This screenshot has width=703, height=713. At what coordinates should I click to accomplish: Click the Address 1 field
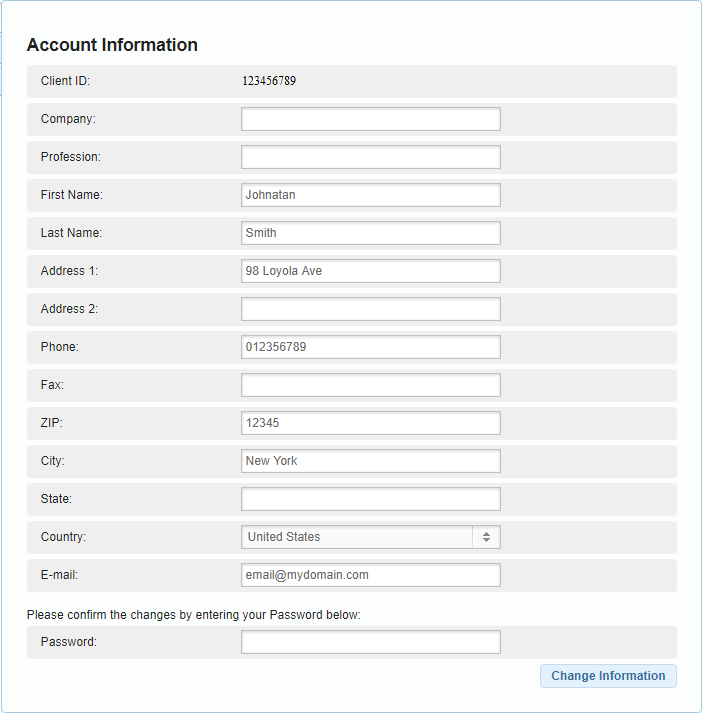coord(370,271)
